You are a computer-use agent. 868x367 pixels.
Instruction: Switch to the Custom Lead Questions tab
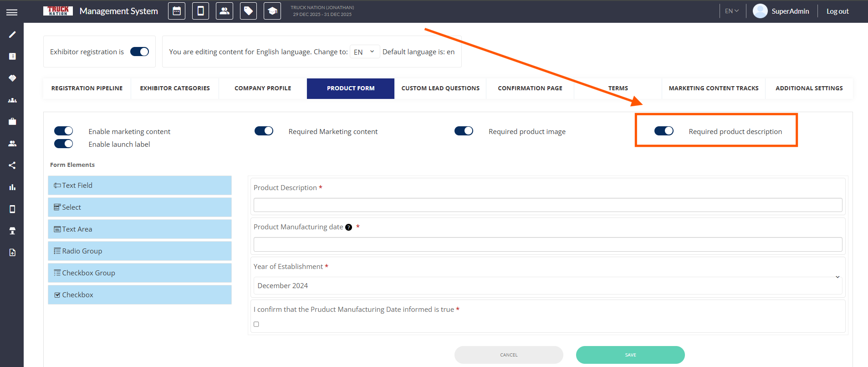[x=440, y=88]
